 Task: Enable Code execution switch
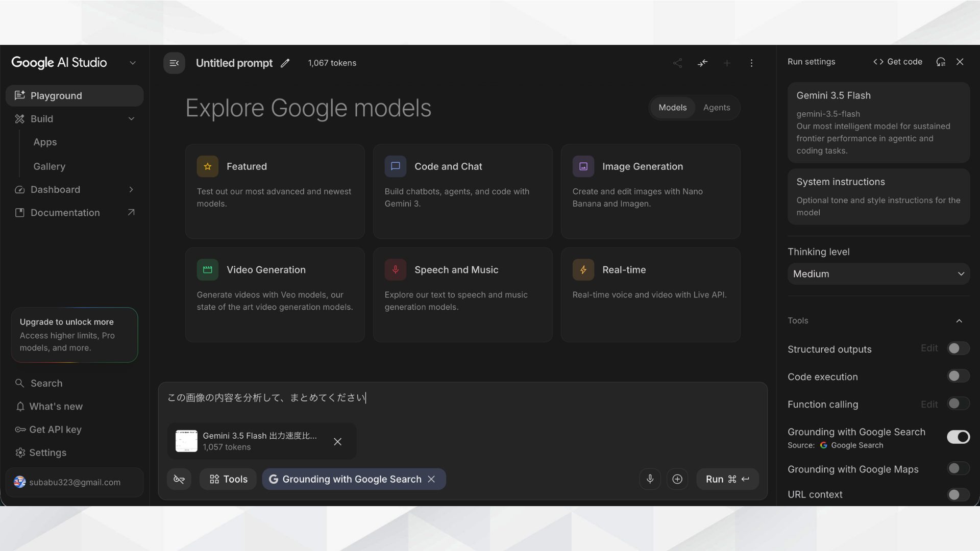tap(958, 376)
